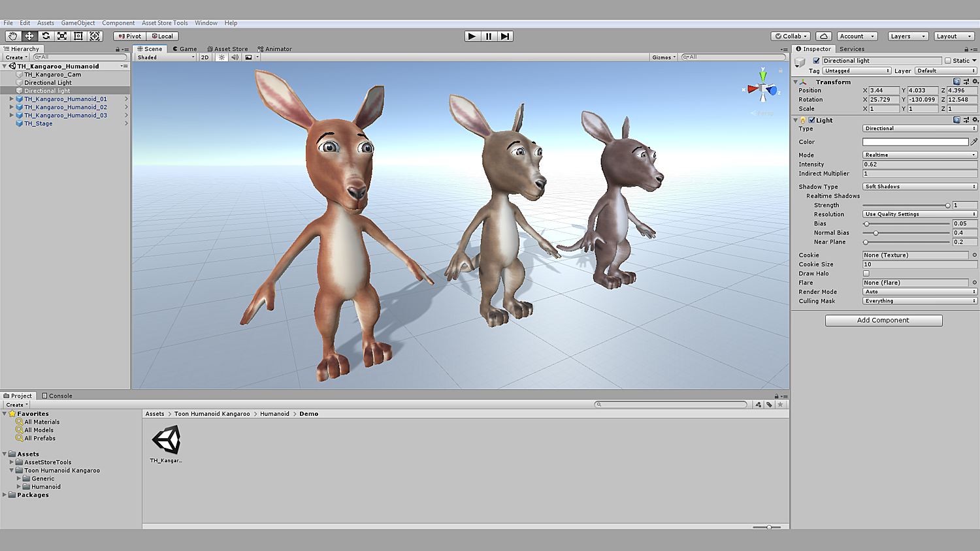980x551 pixels.
Task: Open the Shadow Type dropdown
Action: click(919, 187)
